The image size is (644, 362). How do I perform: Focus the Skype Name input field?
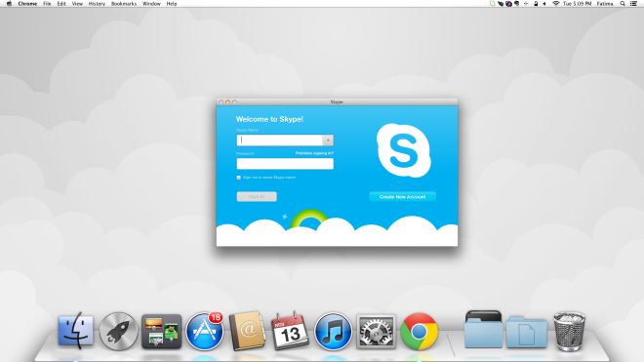pos(280,141)
